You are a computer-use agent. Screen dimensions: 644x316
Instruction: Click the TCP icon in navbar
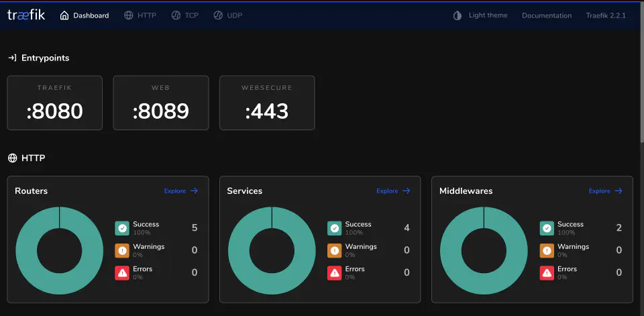176,15
